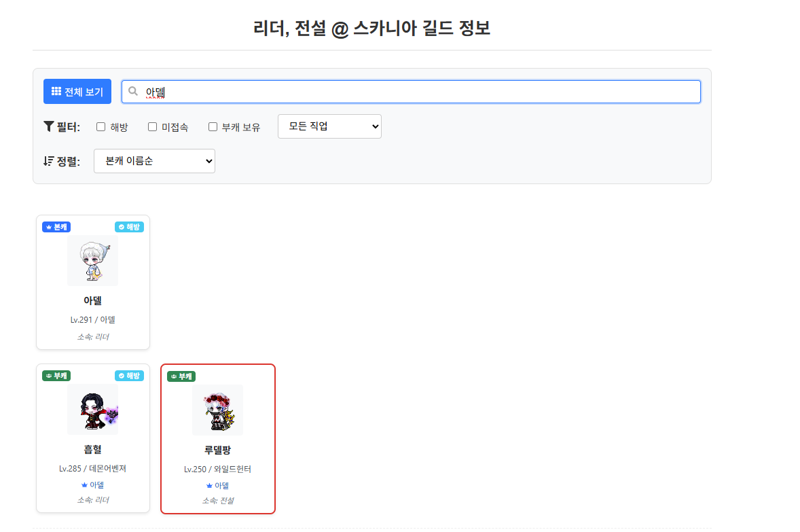This screenshot has width=800, height=532.
Task: Click the 루델팡 character avatar
Action: 218,410
